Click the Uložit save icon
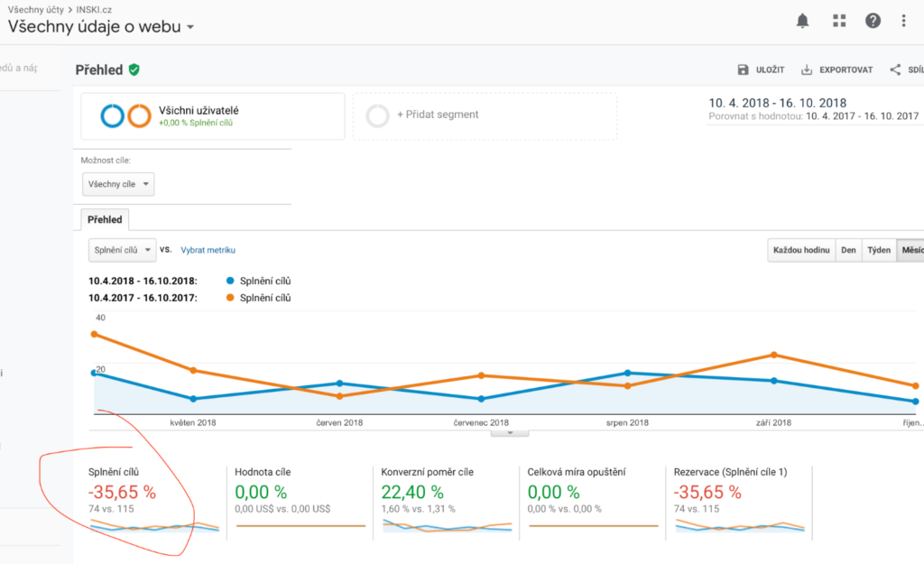Viewport: 924px width, 564px height. (x=744, y=69)
